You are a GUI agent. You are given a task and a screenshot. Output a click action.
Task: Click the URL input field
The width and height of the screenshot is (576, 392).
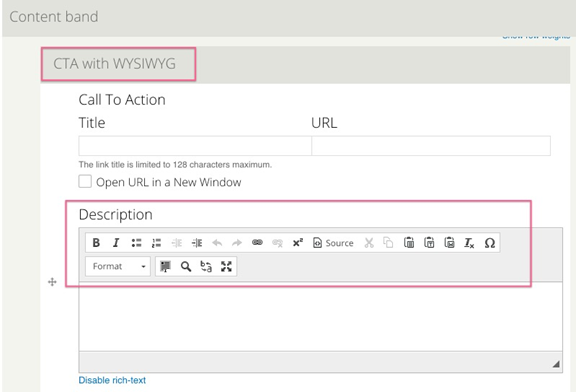(x=431, y=146)
